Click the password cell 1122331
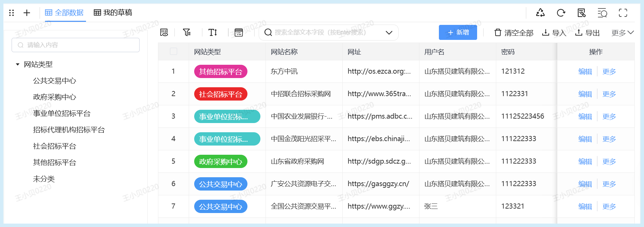Viewport: 644px width, 227px height. [x=527, y=94]
